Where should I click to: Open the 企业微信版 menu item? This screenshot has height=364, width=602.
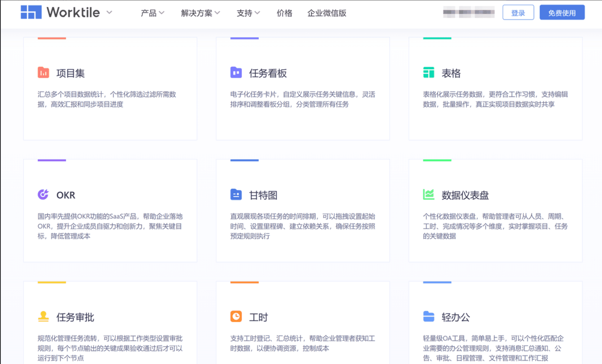point(327,13)
